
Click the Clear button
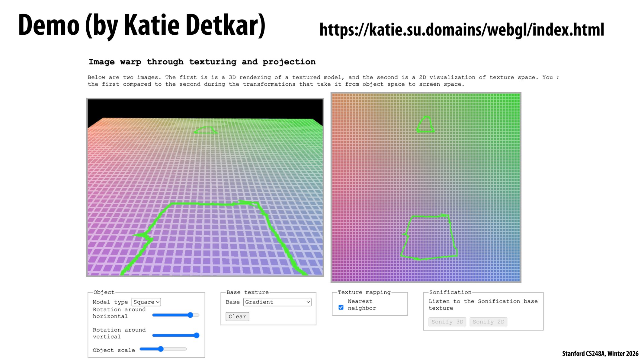pos(237,316)
